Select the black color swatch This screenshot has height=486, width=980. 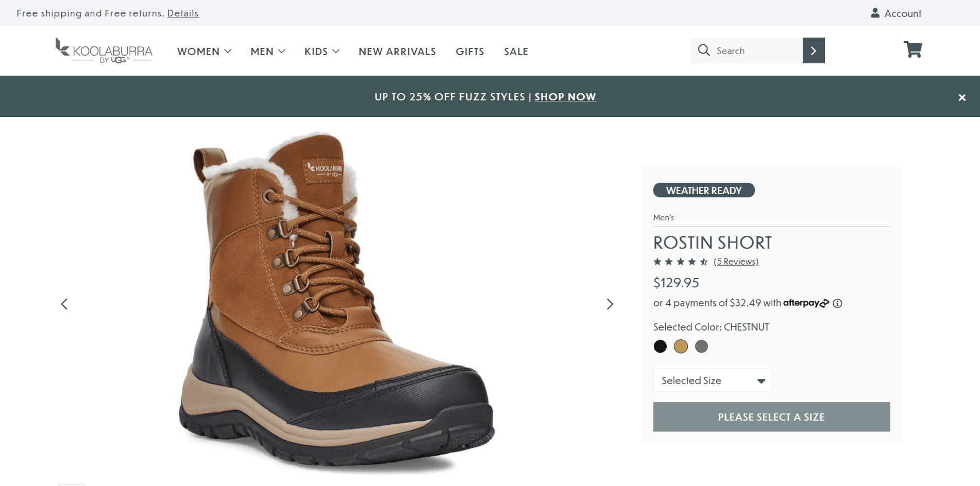[x=660, y=346]
